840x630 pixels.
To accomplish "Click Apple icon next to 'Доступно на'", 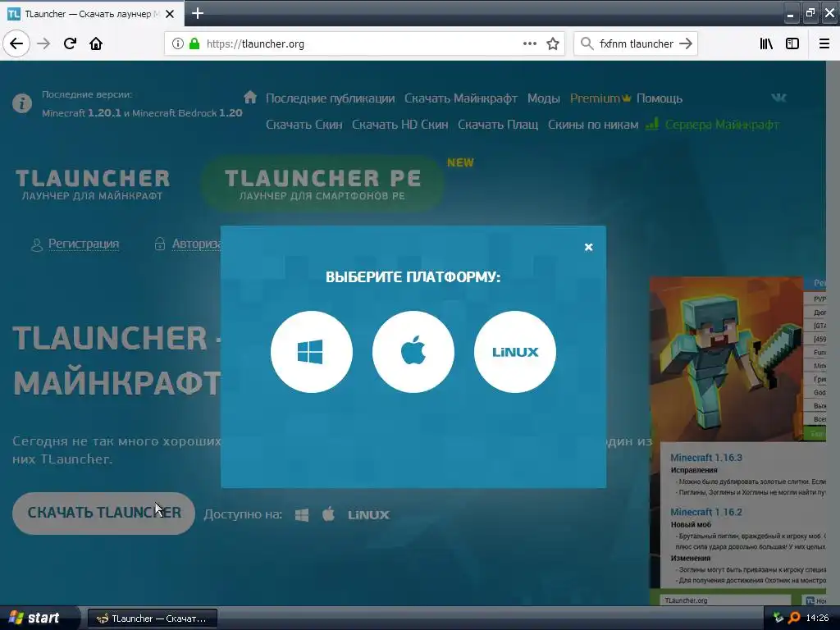I will click(328, 514).
